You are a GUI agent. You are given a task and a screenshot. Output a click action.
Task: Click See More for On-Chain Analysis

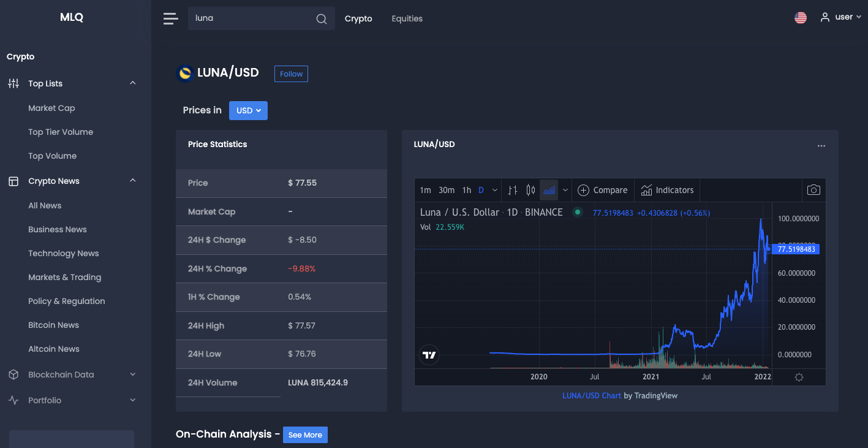(305, 435)
